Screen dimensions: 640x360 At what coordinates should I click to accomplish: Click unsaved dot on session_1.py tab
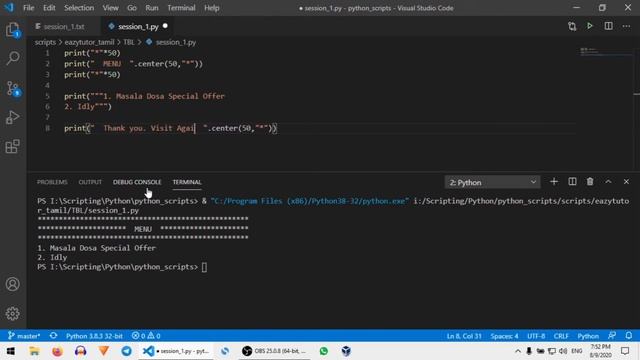pos(165,26)
